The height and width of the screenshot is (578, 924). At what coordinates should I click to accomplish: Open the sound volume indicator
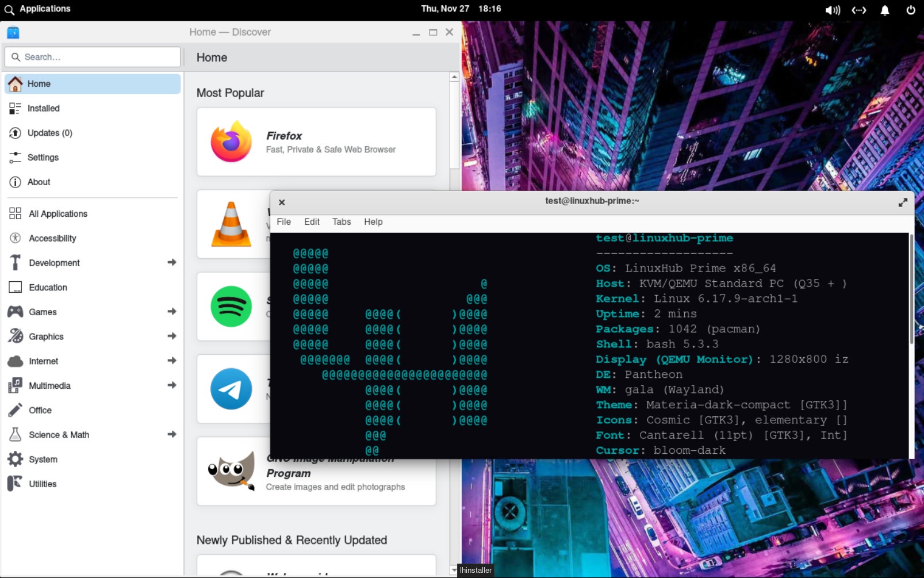click(832, 10)
